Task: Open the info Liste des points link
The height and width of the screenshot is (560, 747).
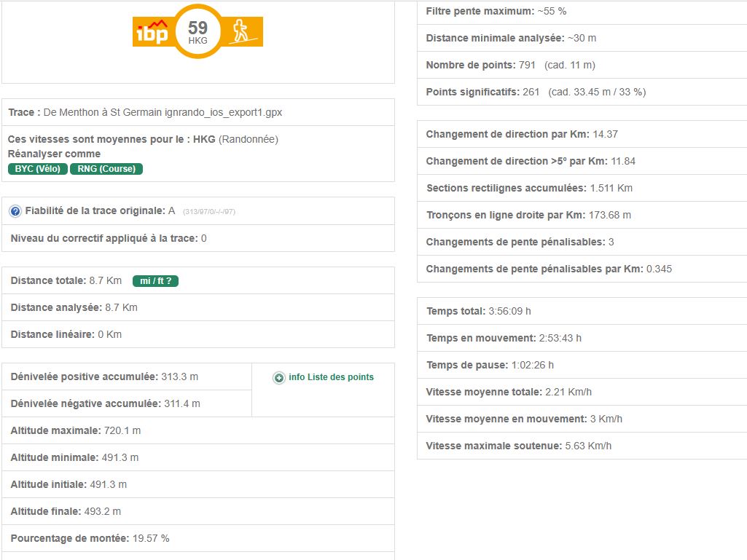Action: coord(331,377)
